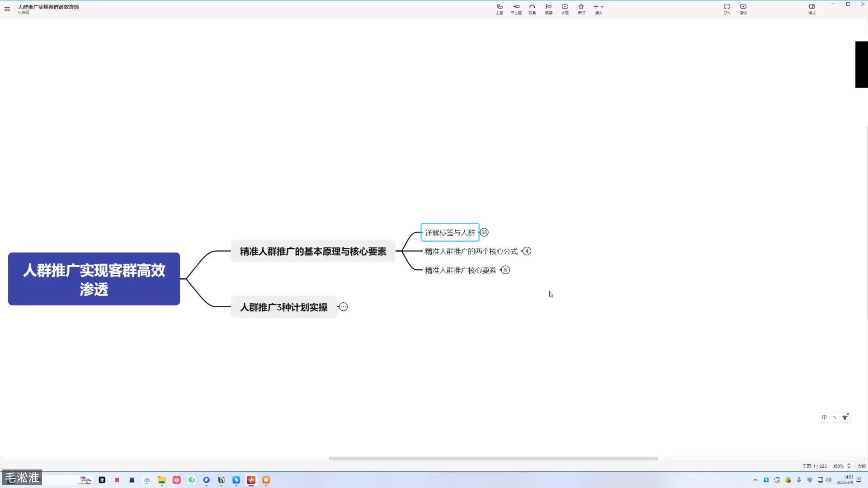Screen dimensions: 868x488
Task: Expand collapsed children of 人群推广3种计划实操
Action: pos(344,307)
